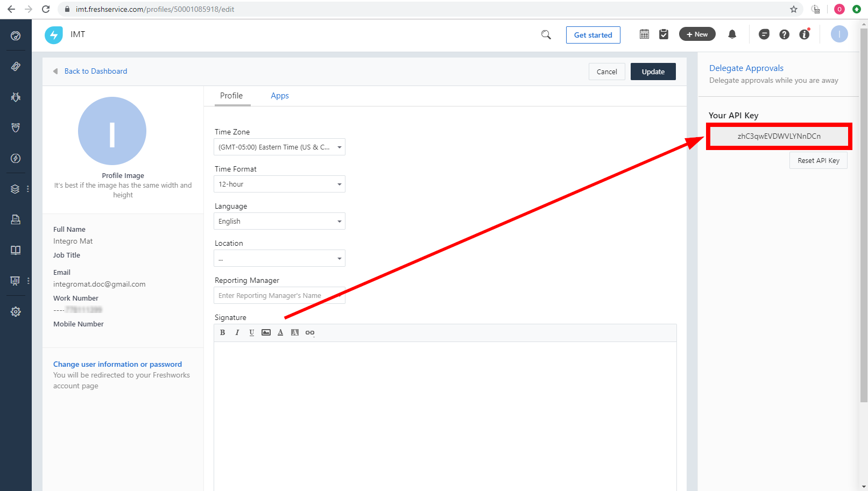The image size is (868, 491).
Task: Click the Update button
Action: [653, 72]
